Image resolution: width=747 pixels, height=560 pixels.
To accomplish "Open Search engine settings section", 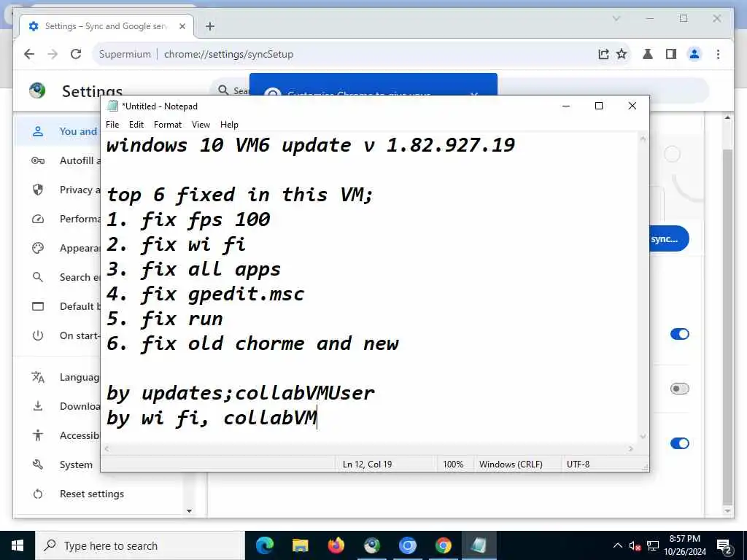I will [57, 277].
